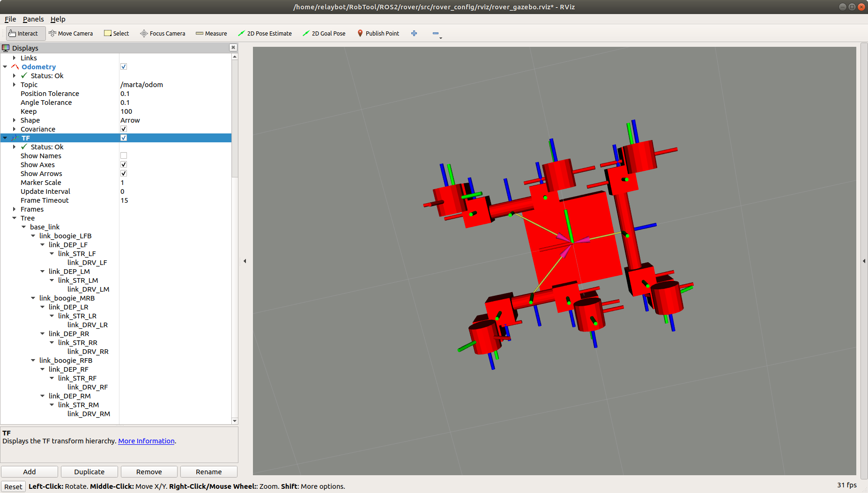Screen dimensions: 868x493
Task: Collapse the Odometry display
Action: [x=5, y=67]
